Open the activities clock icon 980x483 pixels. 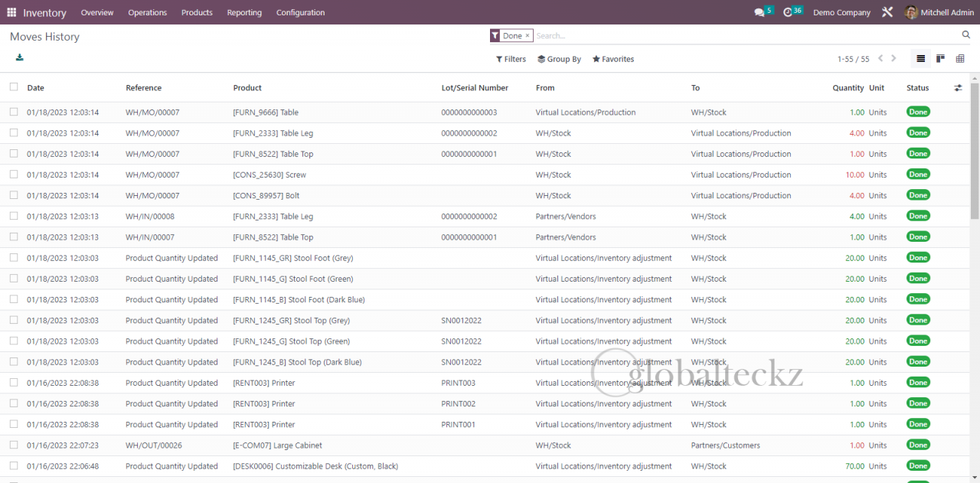click(788, 11)
